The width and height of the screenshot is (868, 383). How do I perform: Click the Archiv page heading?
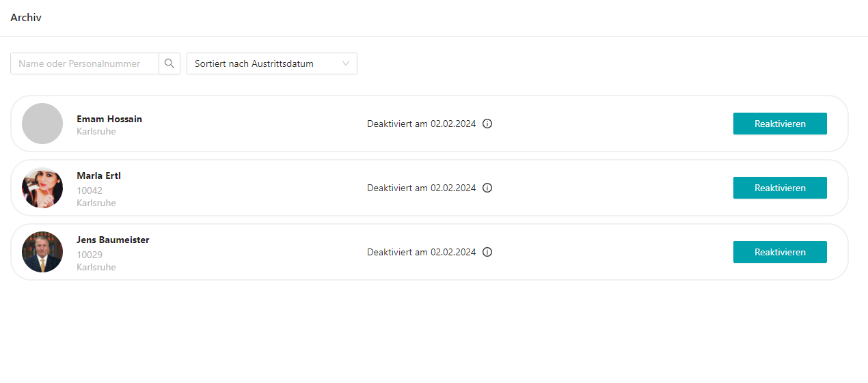[x=26, y=18]
